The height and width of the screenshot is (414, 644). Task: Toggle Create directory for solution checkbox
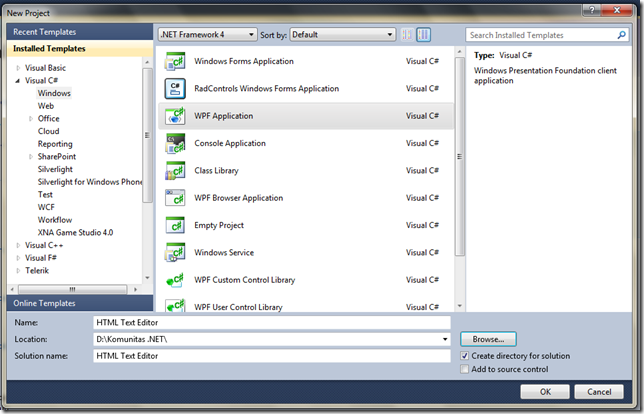pos(465,356)
